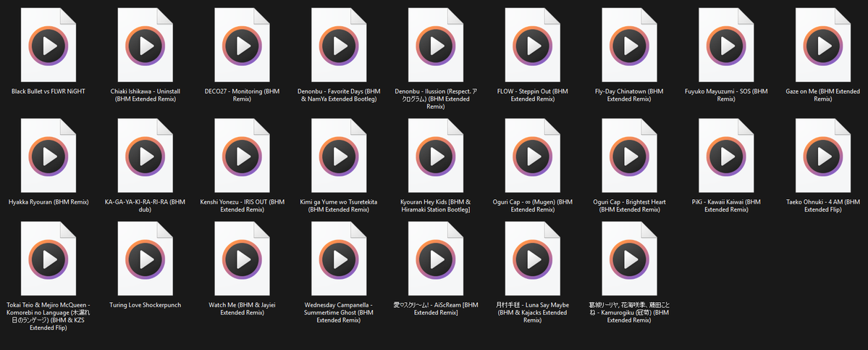Click the Oguri Cap - ∞ (Mugen) file icon
Viewport: 868px width, 350px height.
[x=533, y=156]
